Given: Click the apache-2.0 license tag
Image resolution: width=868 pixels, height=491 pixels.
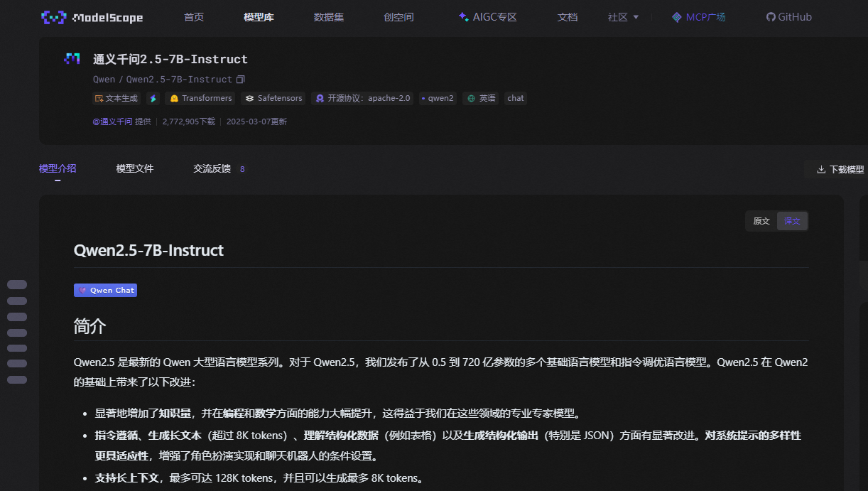Looking at the screenshot, I should point(363,98).
